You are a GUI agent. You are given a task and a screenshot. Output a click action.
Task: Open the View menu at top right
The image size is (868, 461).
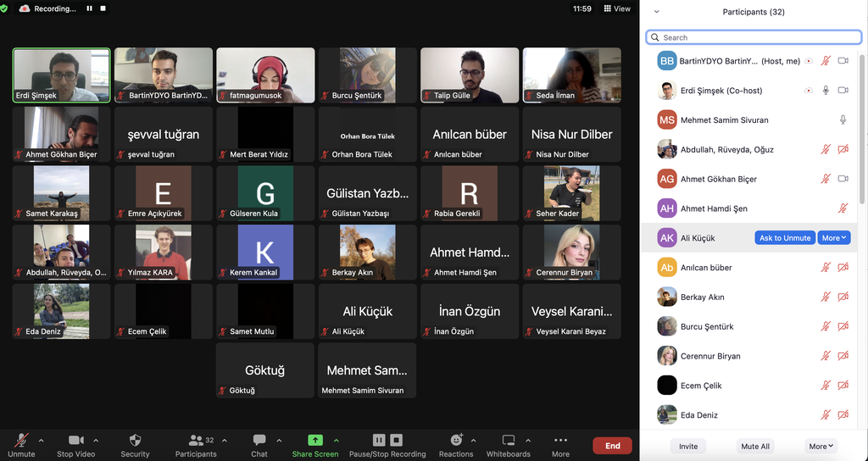[x=617, y=8]
